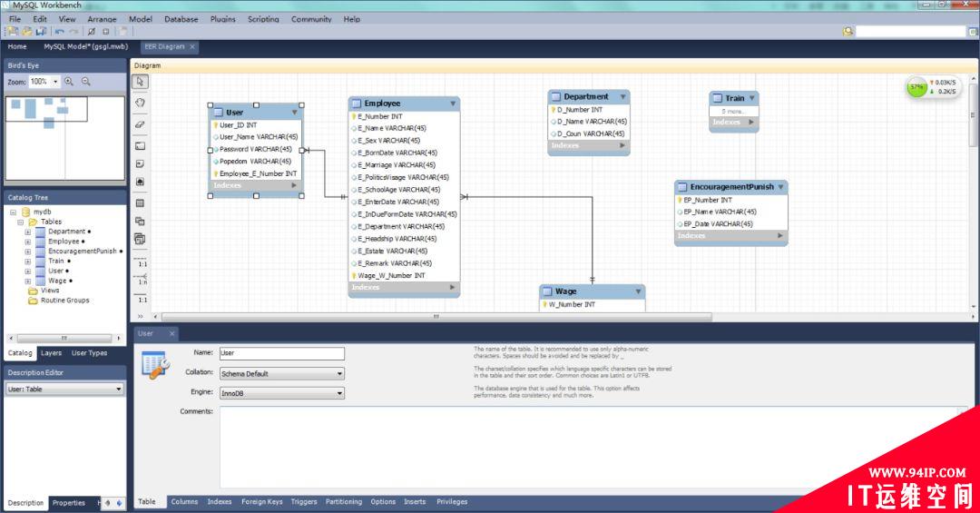This screenshot has height=513, width=980.
Task: Switch to the Home tab
Action: click(17, 46)
